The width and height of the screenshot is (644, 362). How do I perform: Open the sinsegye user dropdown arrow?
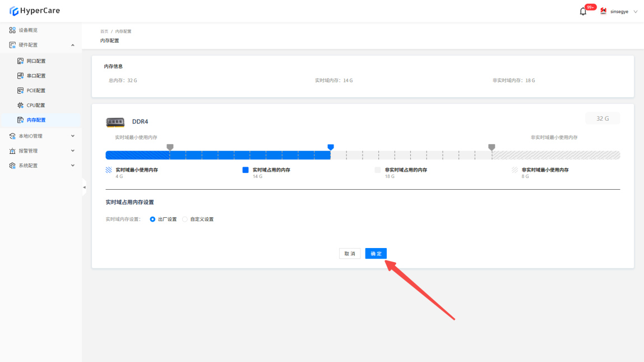(x=636, y=12)
